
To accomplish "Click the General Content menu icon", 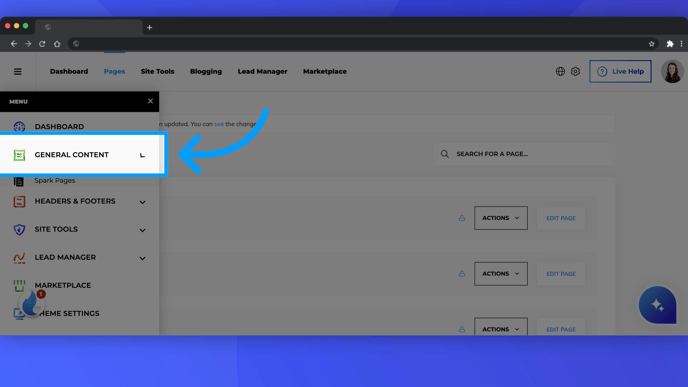I will click(19, 155).
